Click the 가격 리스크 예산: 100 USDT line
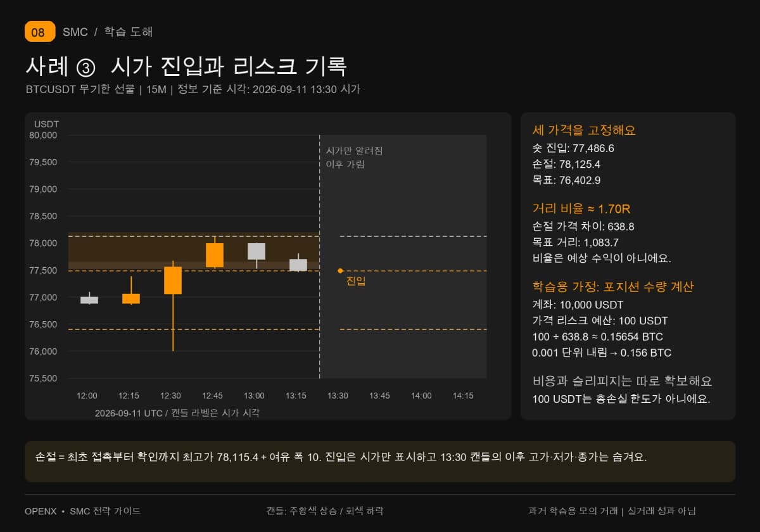Screen dimensions: 760x532 (x=600, y=320)
